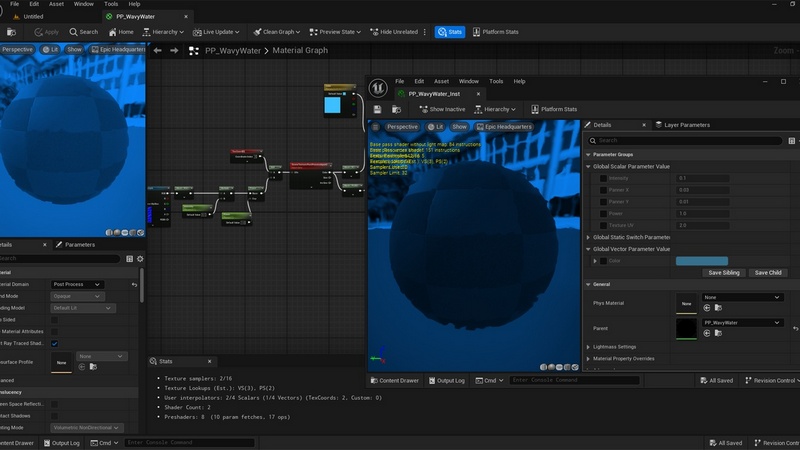Open settings gear in left Details panel
The width and height of the screenshot is (800, 450).
click(139, 258)
